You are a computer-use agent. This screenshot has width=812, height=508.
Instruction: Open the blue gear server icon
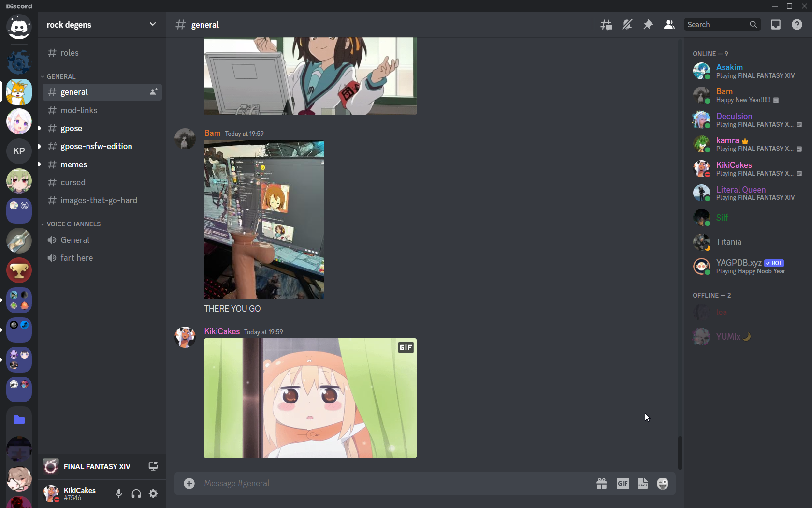[19, 62]
